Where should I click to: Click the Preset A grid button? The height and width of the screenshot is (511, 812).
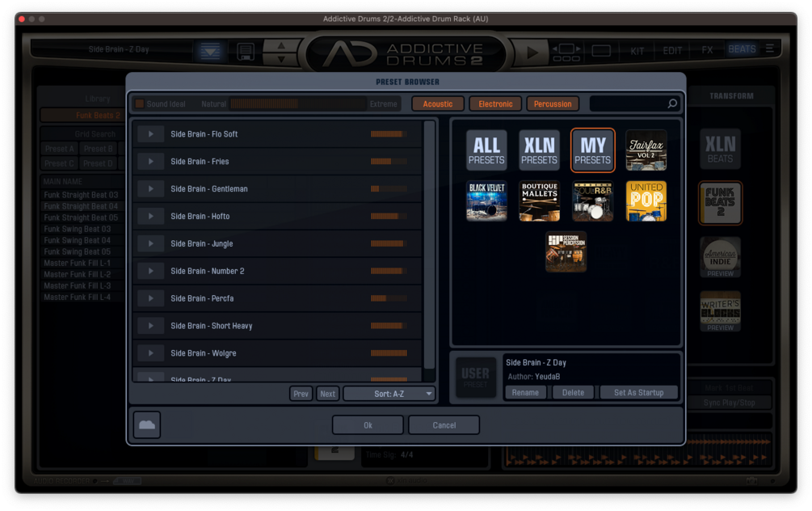tap(60, 149)
